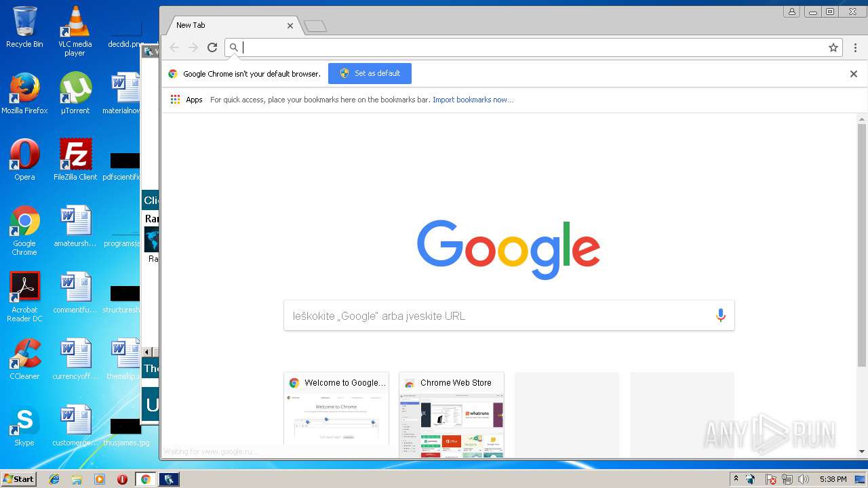Click the Chrome forward navigation arrow
The height and width of the screenshot is (488, 868).
193,47
